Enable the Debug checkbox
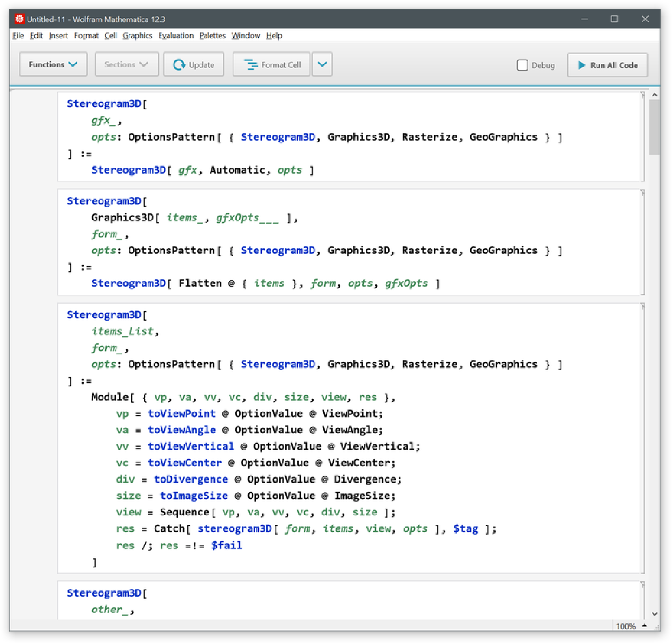 tap(523, 65)
